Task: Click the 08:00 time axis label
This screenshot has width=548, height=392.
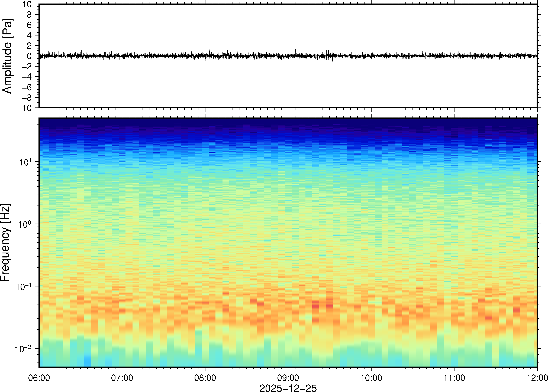Action: click(x=205, y=378)
